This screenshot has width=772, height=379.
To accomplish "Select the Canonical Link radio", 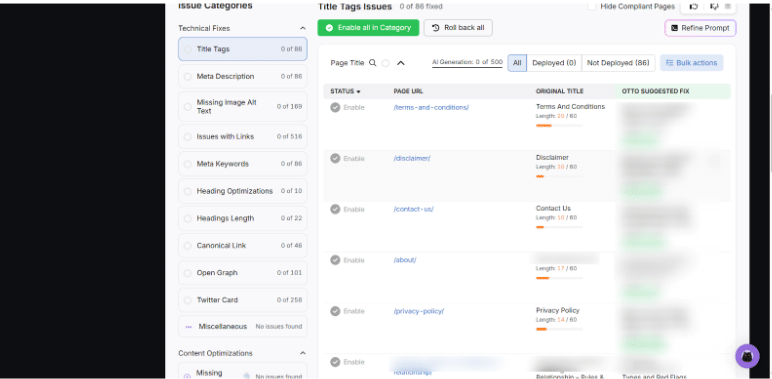I will pyautogui.click(x=188, y=246).
